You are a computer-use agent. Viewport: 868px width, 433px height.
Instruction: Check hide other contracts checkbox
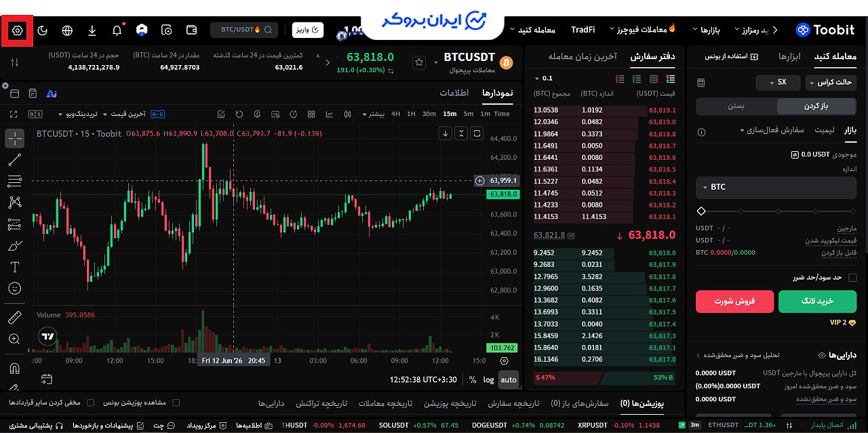91,403
